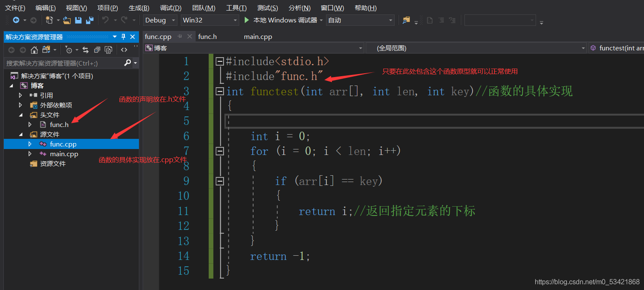The height and width of the screenshot is (290, 644).
Task: Open a file using Open File icon
Action: (67, 20)
